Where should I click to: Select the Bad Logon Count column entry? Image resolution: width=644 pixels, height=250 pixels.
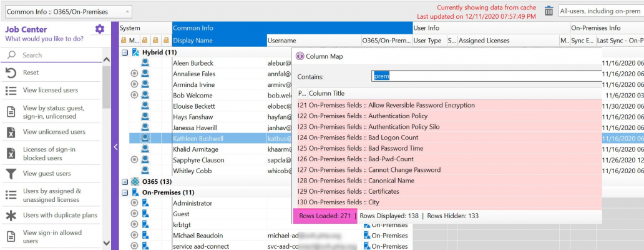pos(449,137)
